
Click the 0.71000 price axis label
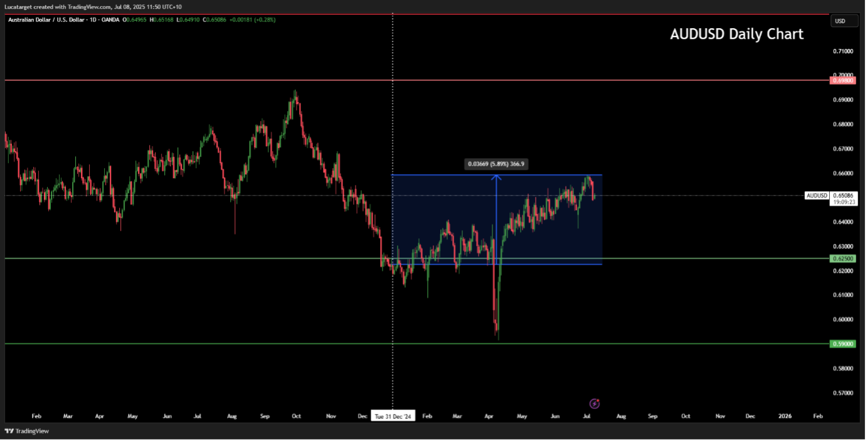[842, 51]
